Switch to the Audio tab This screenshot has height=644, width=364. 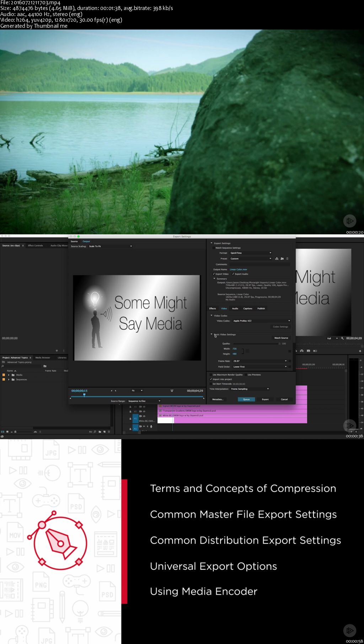pos(235,308)
